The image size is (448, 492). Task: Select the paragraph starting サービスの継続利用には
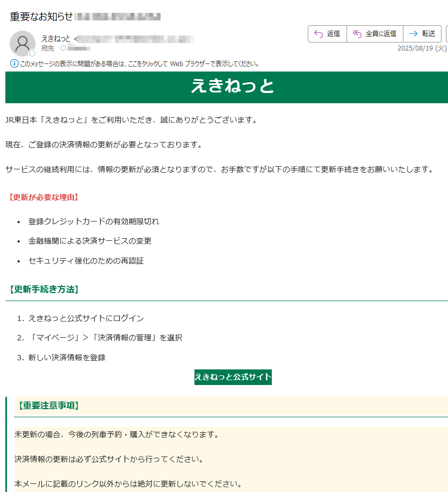pyautogui.click(x=220, y=169)
